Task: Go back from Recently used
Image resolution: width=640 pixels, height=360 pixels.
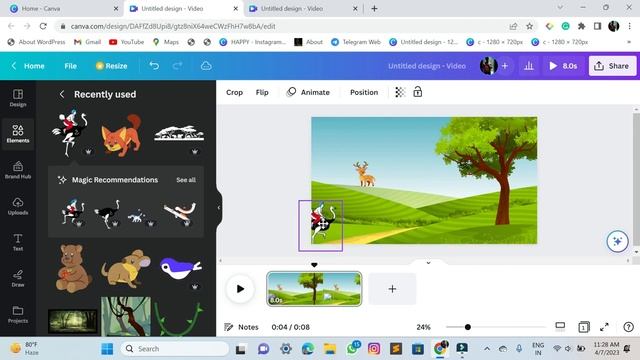Action: (x=62, y=94)
